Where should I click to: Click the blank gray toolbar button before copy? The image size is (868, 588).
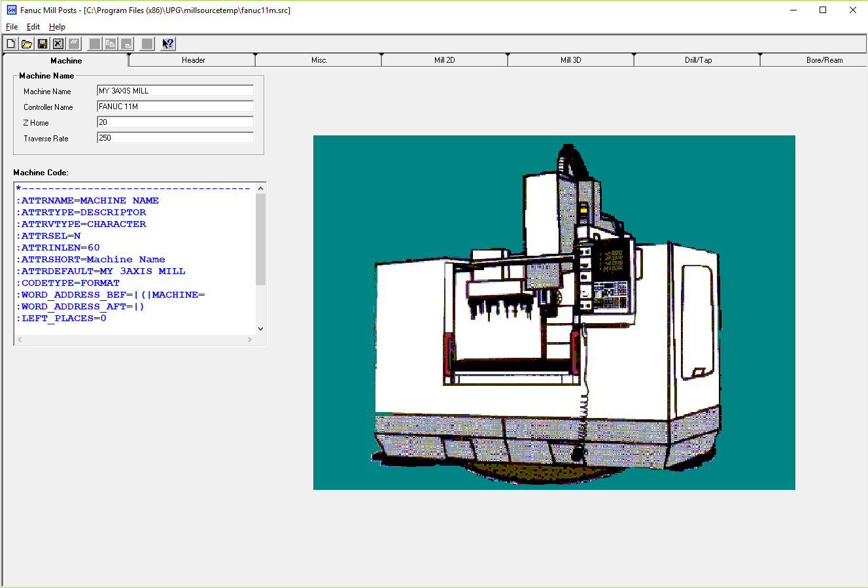(x=95, y=44)
